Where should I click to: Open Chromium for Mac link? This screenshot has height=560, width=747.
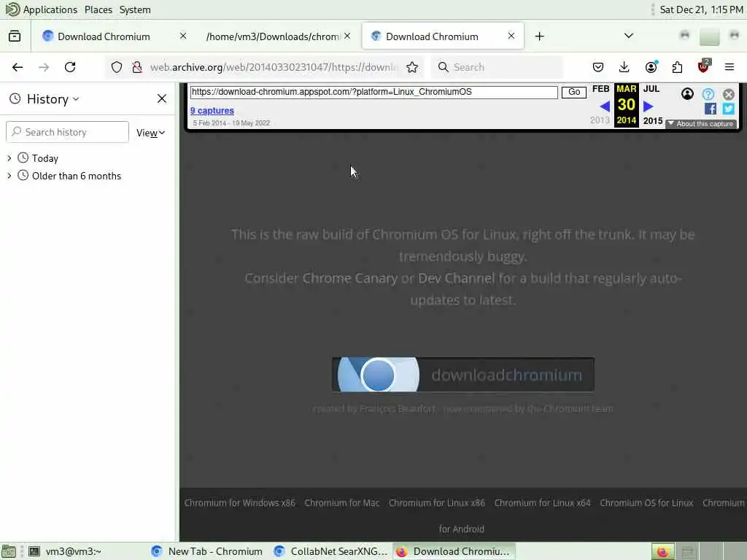(x=341, y=503)
